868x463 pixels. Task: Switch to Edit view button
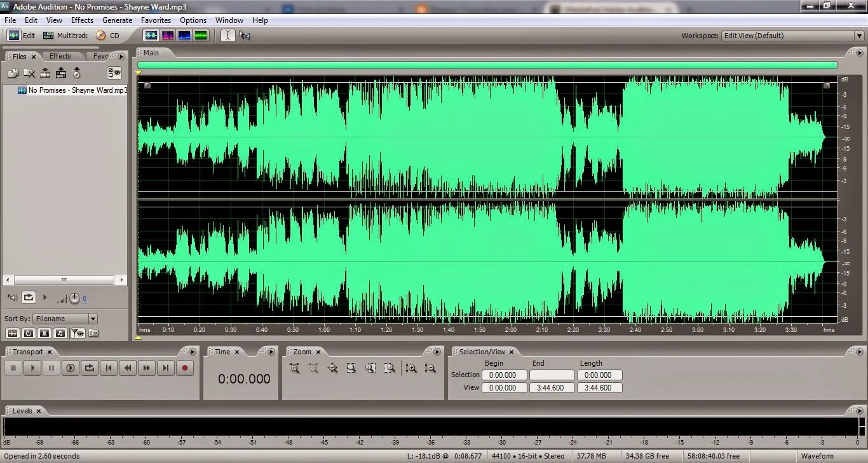tap(22, 36)
